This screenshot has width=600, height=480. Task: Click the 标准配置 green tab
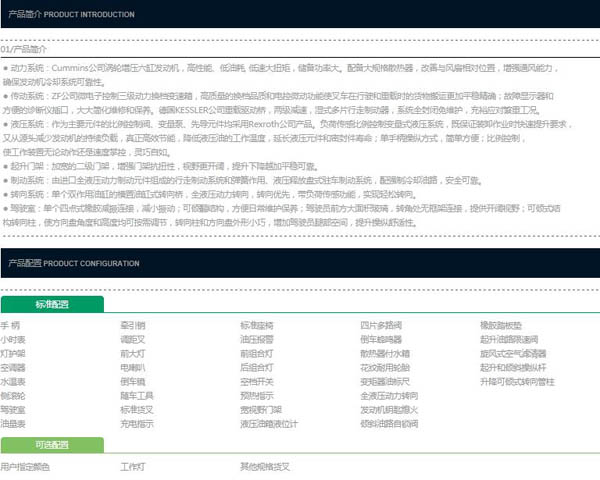point(52,304)
